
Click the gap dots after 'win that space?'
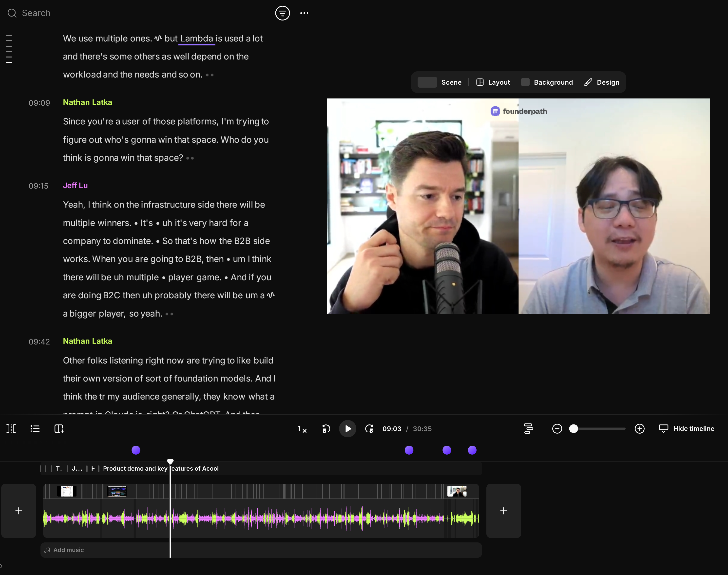point(190,158)
